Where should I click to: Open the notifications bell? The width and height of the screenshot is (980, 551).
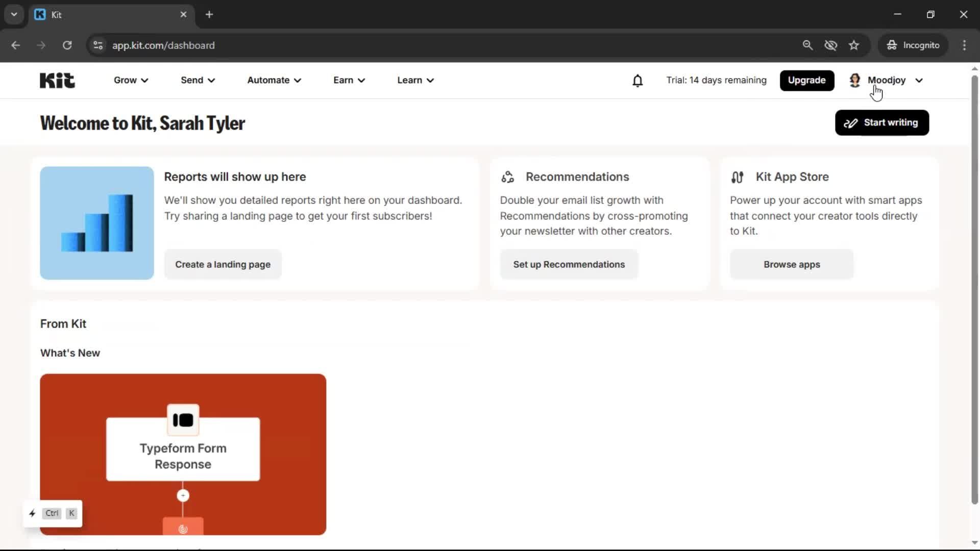[x=638, y=81]
